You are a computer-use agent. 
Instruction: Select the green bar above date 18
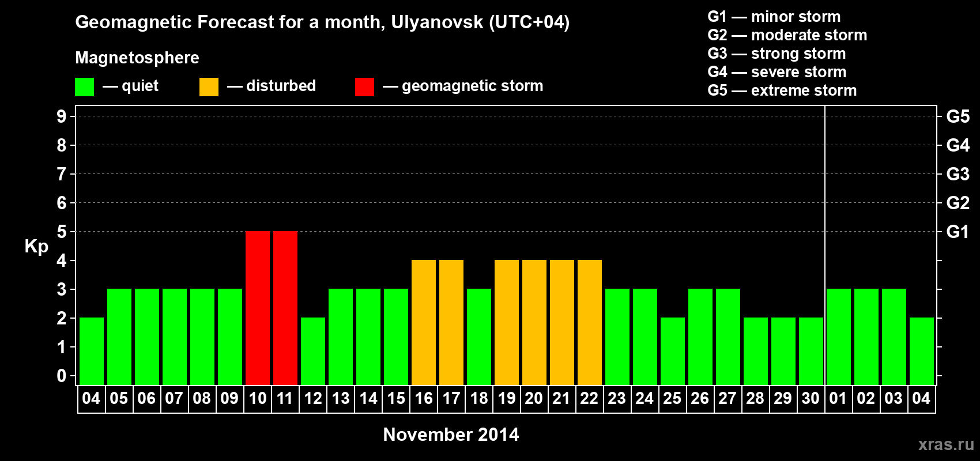coord(479,337)
